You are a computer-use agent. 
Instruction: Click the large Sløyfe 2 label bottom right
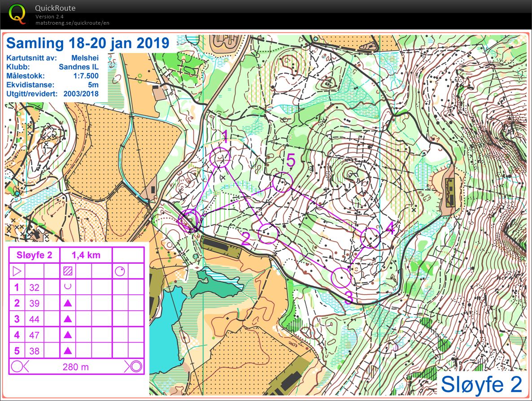481,384
